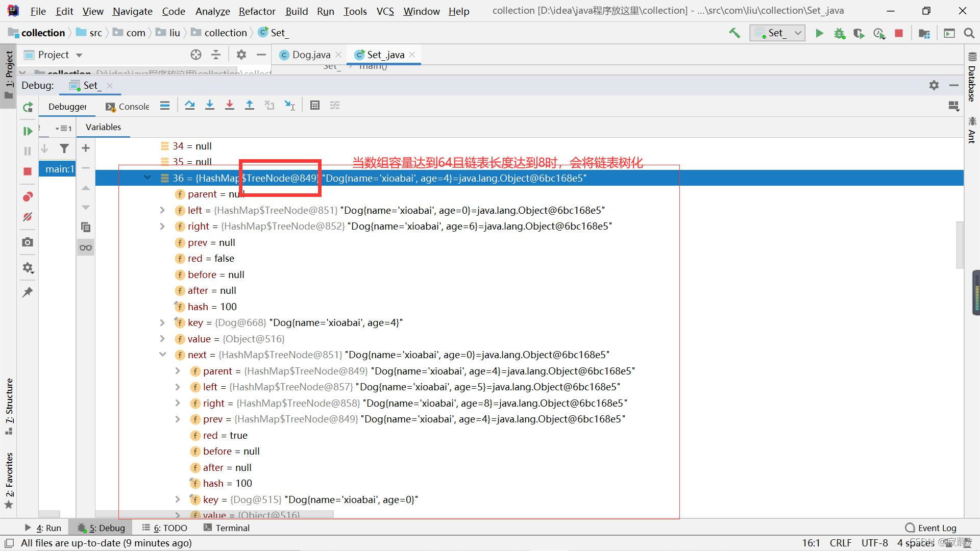Click the Add Watch icon (plus button)
This screenshot has height=551, width=980.
(x=86, y=148)
